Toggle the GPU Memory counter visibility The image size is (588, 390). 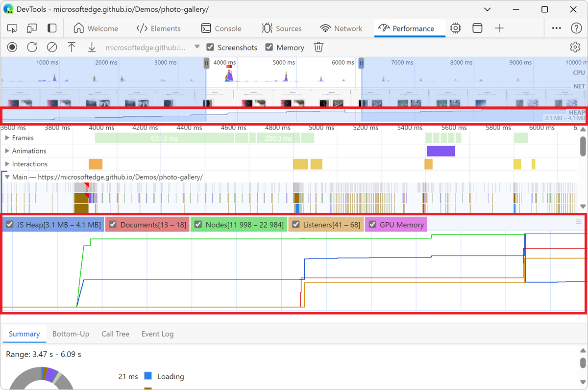pyautogui.click(x=372, y=224)
